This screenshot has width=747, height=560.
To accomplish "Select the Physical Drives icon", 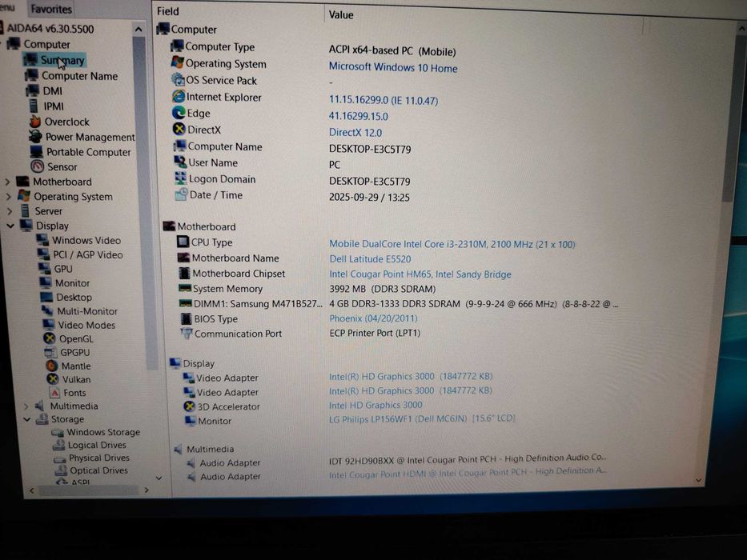I will coord(60,458).
